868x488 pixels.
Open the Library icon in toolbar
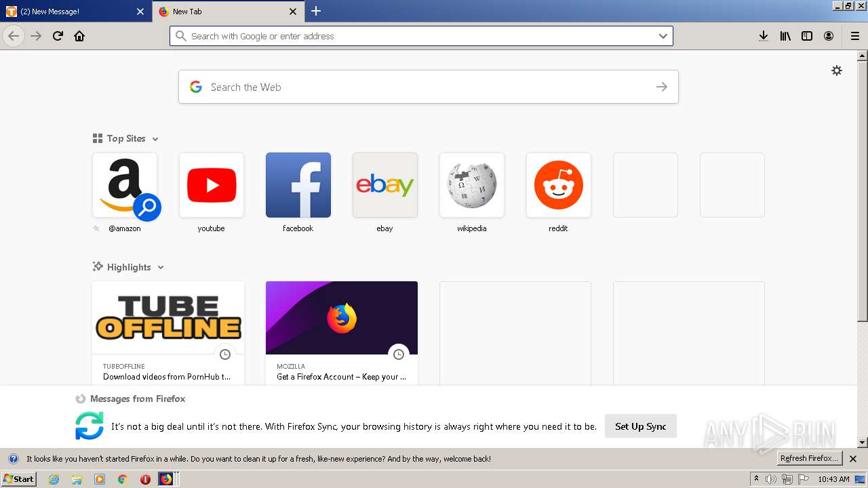pos(785,36)
